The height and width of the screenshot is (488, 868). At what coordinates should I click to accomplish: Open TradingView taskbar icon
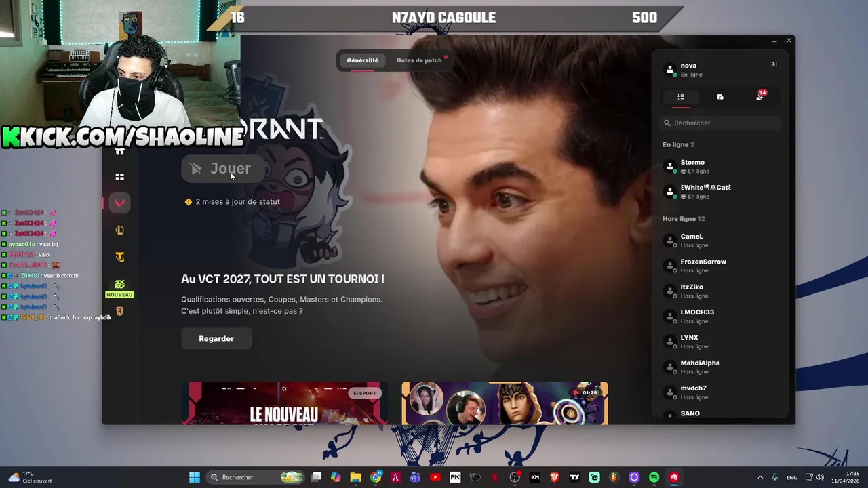click(574, 477)
